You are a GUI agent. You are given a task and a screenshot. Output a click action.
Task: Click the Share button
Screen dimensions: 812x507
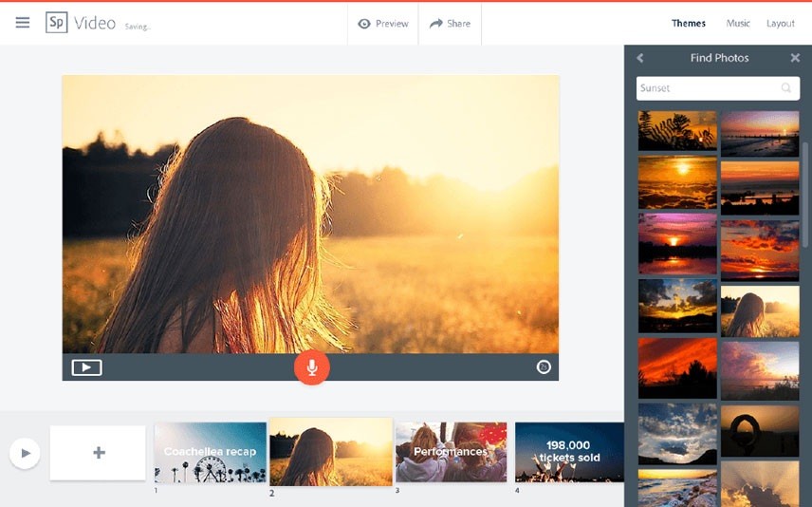(x=450, y=24)
